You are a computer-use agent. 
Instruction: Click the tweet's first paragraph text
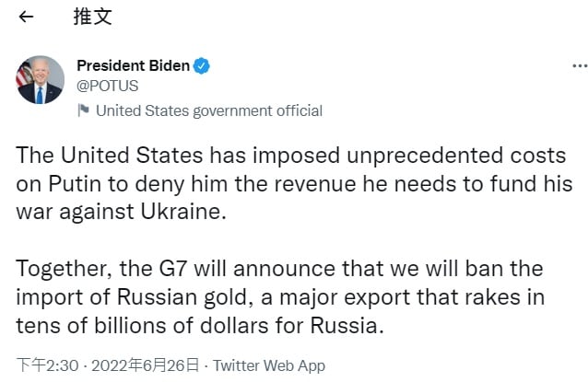[x=293, y=184]
